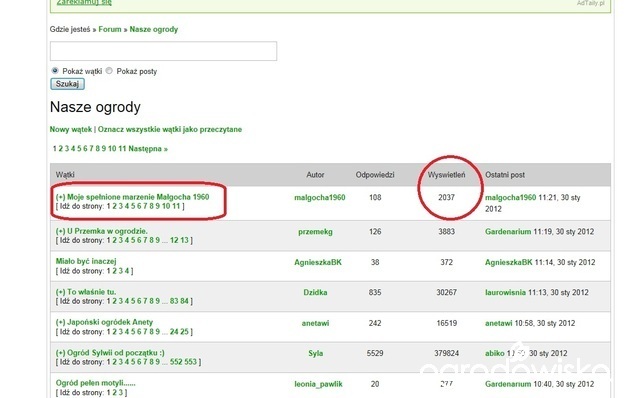Click the 'Autor' column header
Image resolution: width=640 pixels, height=398 pixels.
pyautogui.click(x=315, y=175)
